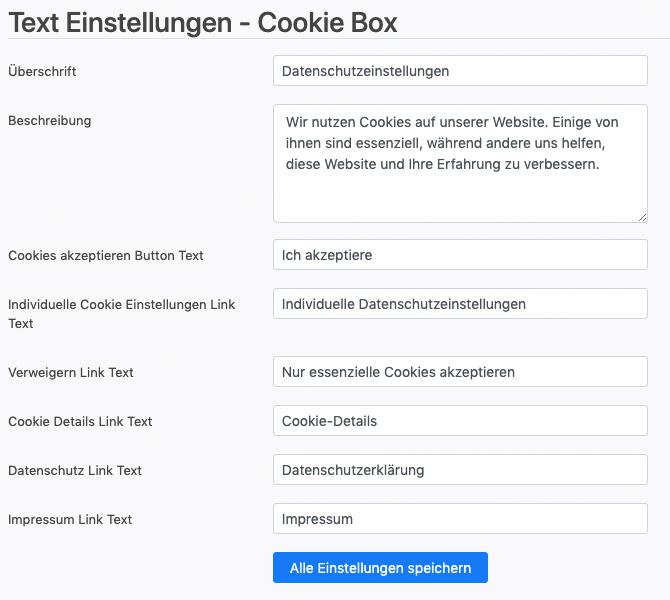The height and width of the screenshot is (600, 670).
Task: Click the Alle Einstellungen speichern button
Action: pos(380,568)
